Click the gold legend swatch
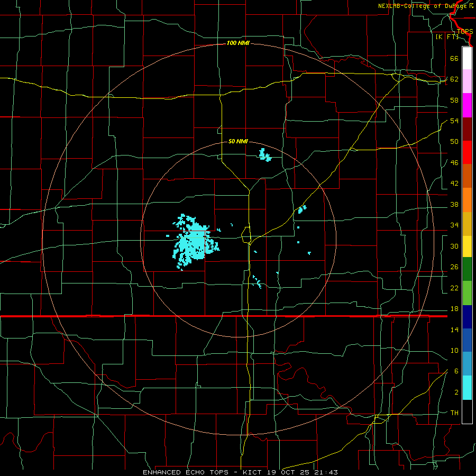Image resolution: width=476 pixels, height=476 pixels. click(x=467, y=224)
